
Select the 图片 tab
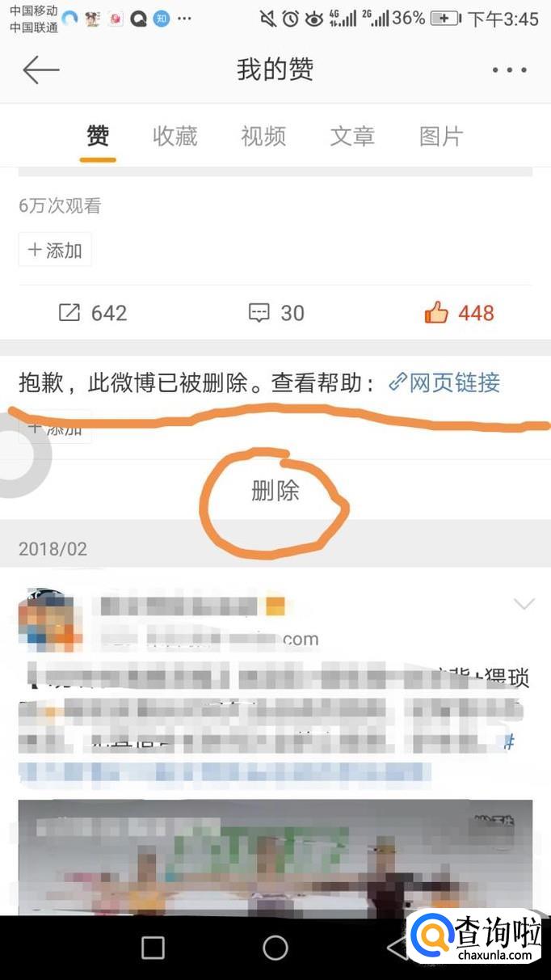pos(441,136)
